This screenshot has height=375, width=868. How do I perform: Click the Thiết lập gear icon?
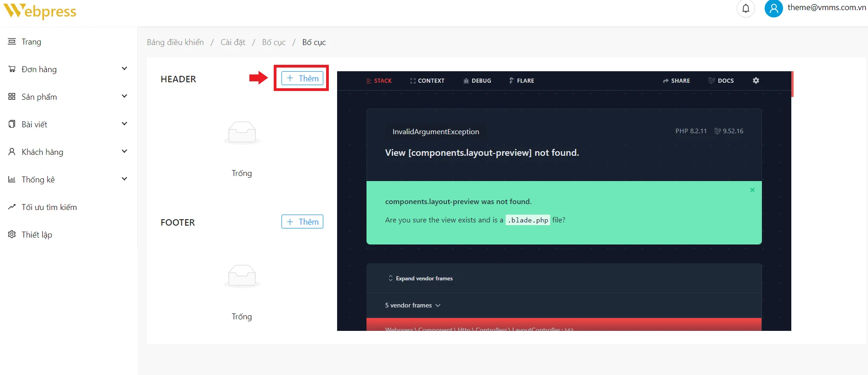coord(12,234)
